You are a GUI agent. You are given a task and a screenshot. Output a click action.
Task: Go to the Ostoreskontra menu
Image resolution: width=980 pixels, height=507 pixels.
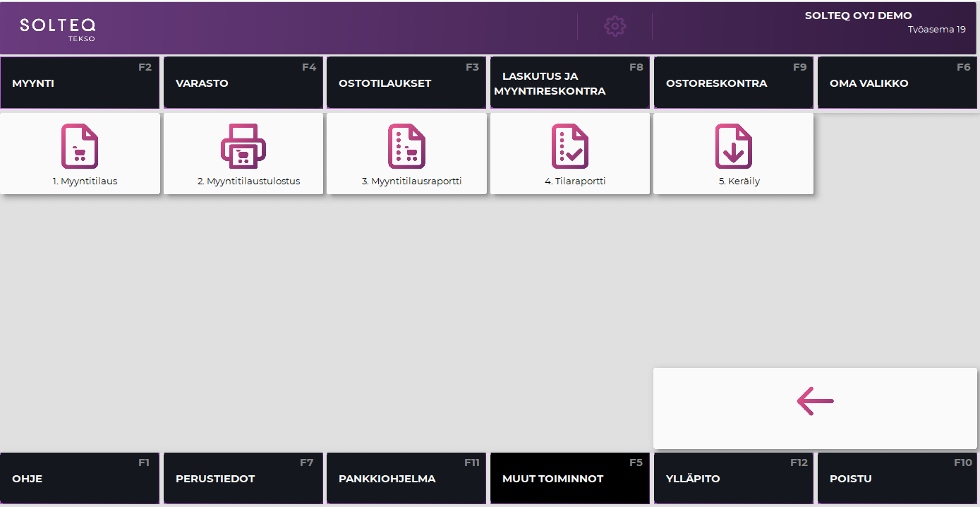click(x=734, y=83)
